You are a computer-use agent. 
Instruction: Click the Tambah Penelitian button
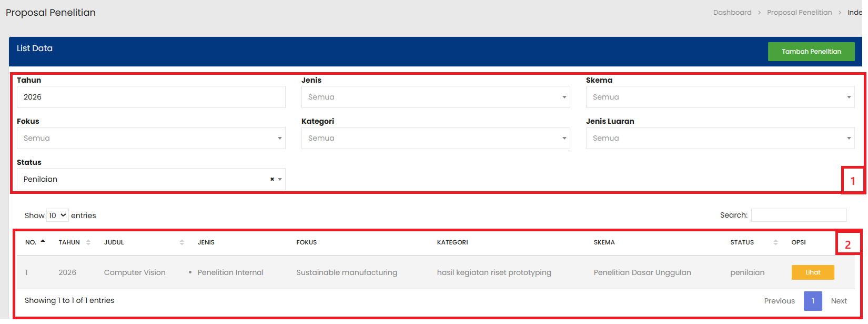811,52
